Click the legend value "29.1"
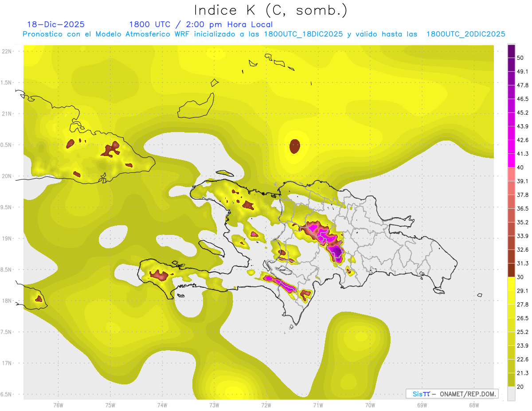The image size is (532, 411). pos(523,291)
